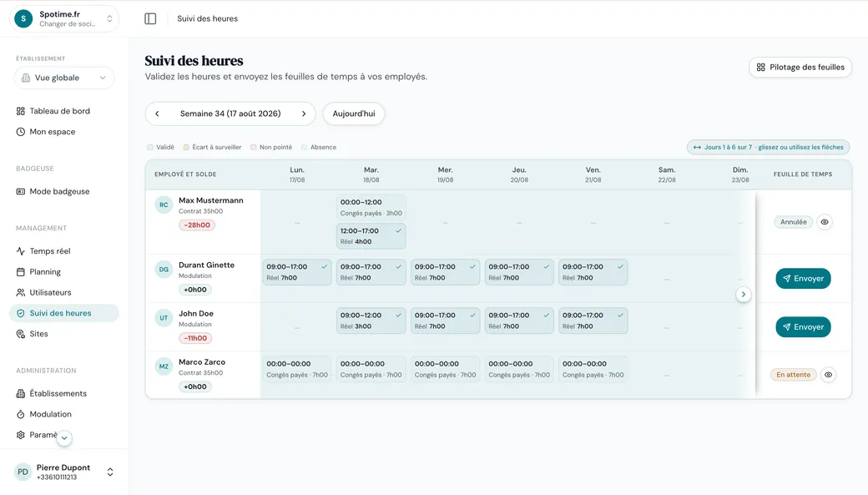The width and height of the screenshot is (868, 495).
Task: View Marco Zarco timesheet eye icon
Action: coord(828,375)
